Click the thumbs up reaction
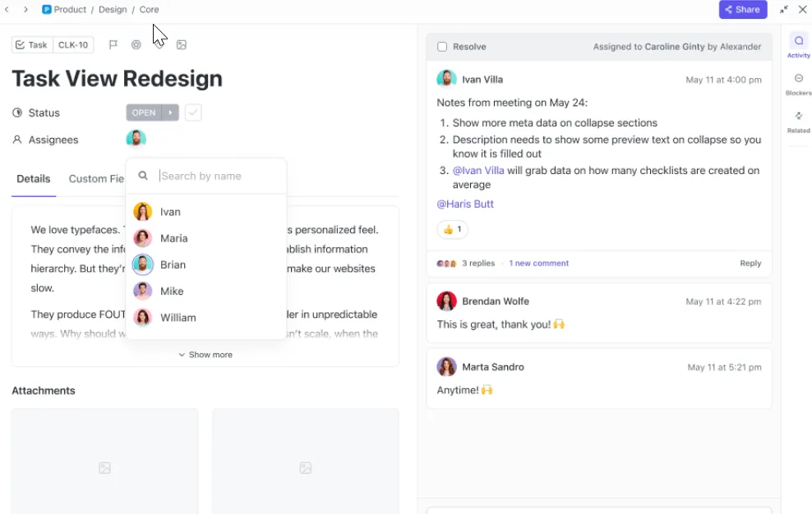 (453, 229)
